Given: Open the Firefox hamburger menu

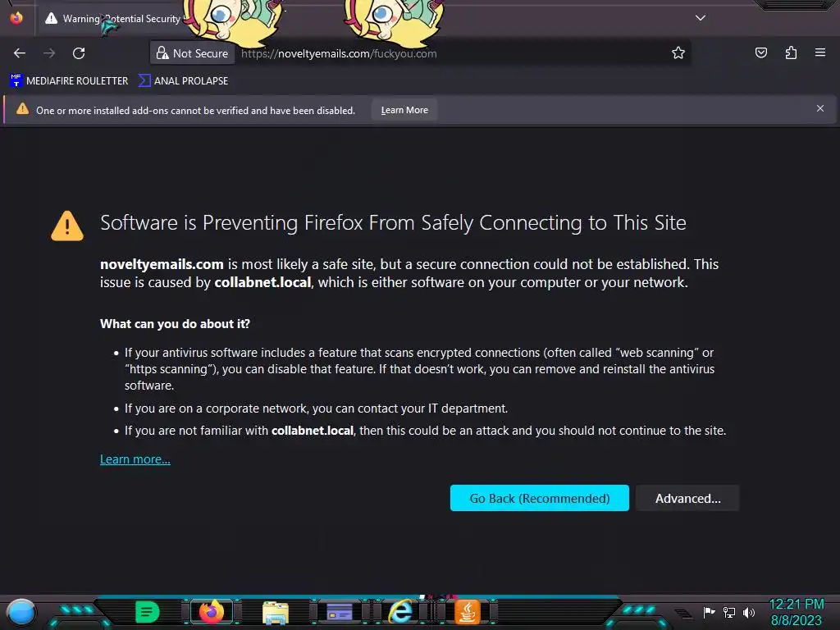Looking at the screenshot, I should (820, 52).
